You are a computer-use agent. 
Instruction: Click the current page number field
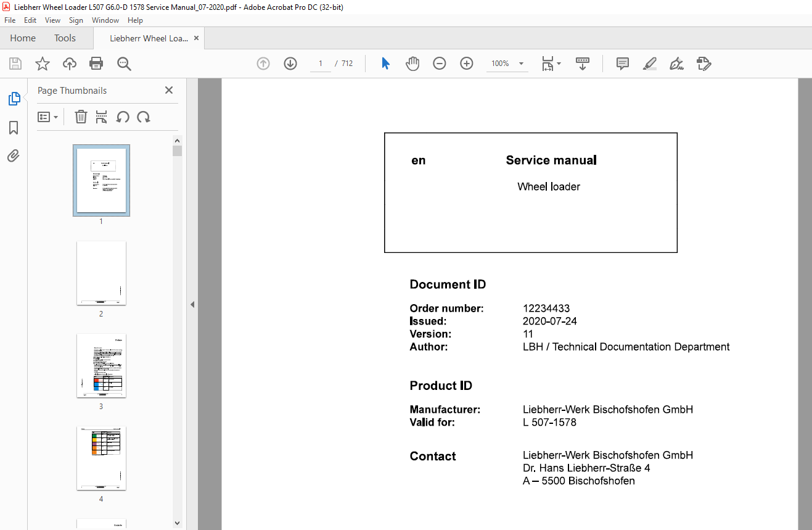[321, 64]
